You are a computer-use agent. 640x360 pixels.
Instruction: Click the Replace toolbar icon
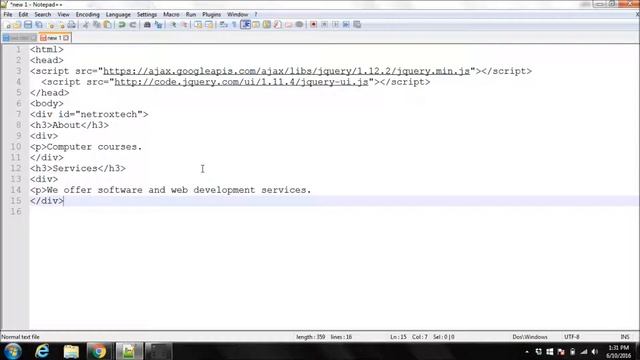point(158,25)
